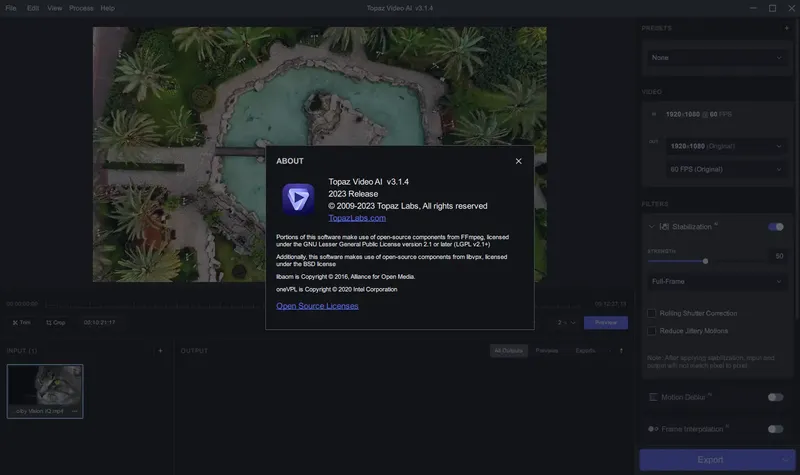The width and height of the screenshot is (800, 475).
Task: Open the TopazLabs.com link
Action: coord(357,218)
